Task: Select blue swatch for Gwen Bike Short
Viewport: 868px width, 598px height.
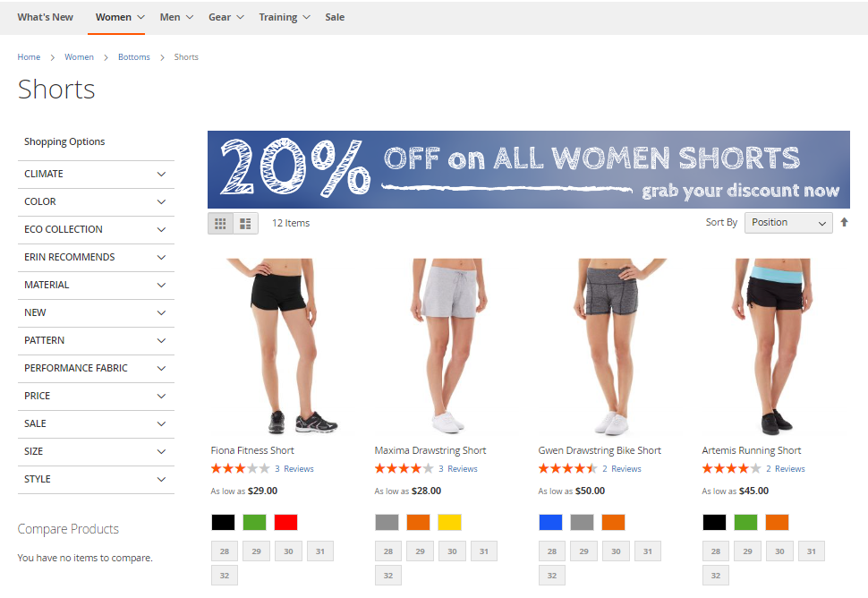Action: (x=551, y=522)
